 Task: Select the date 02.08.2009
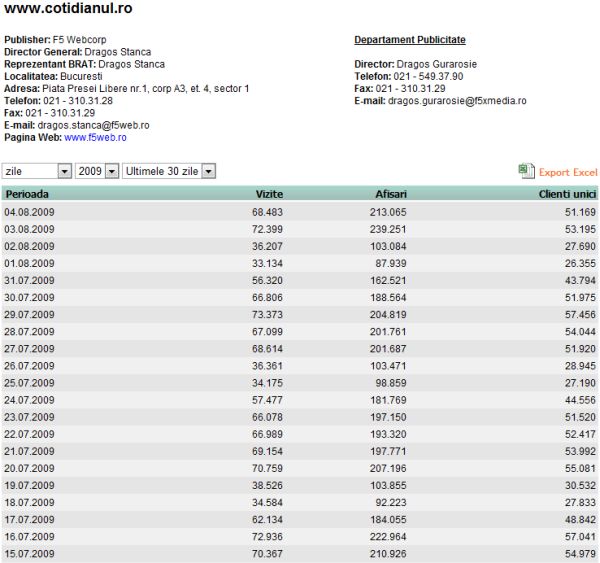pos(29,246)
